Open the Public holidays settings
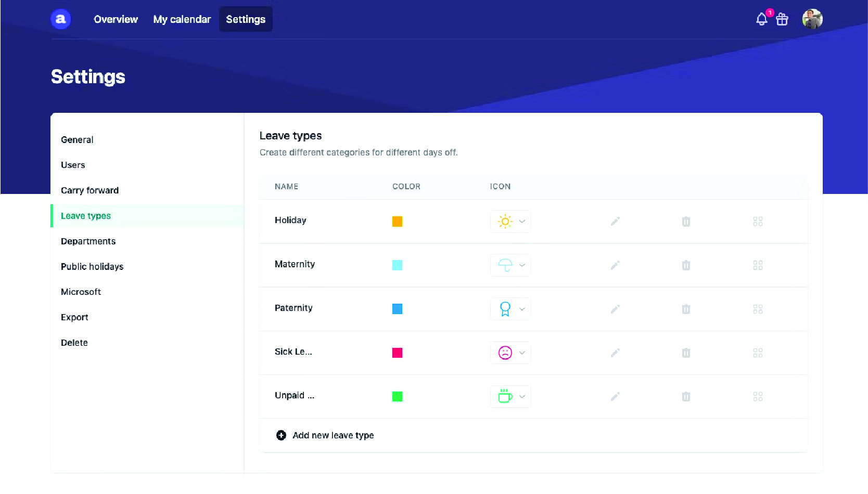Viewport: 868px width, 494px height. [92, 266]
